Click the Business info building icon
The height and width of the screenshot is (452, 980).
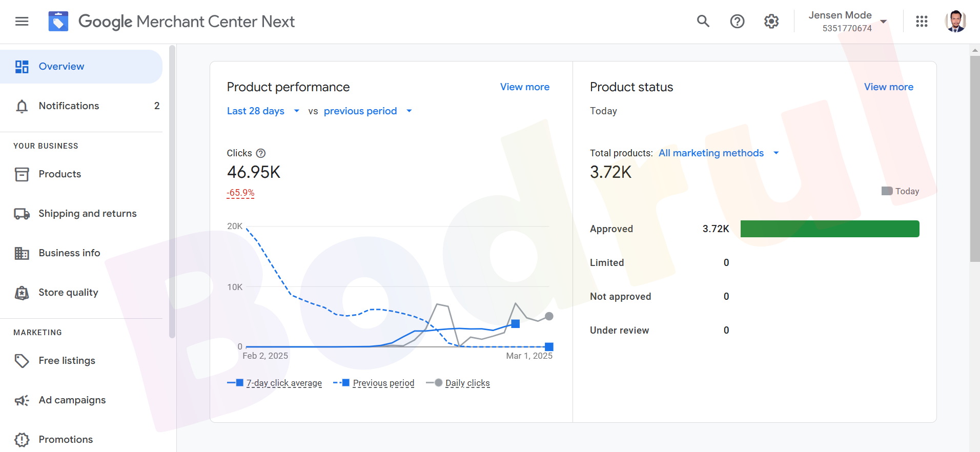[x=22, y=253]
